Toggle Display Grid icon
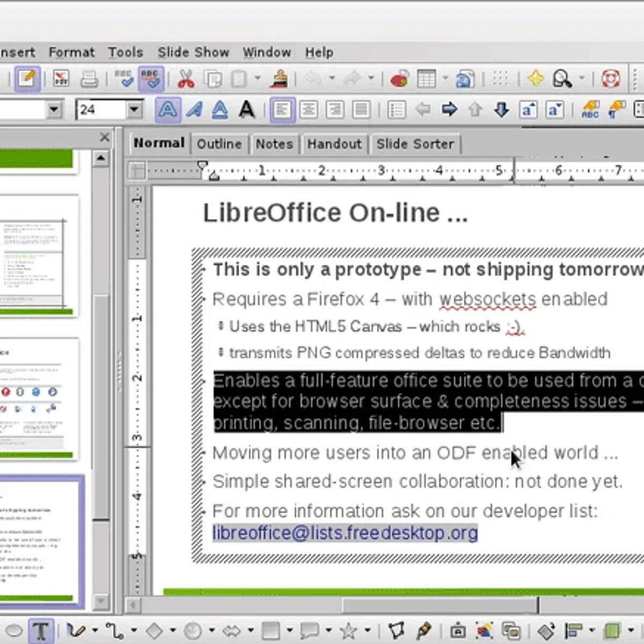This screenshot has height=644, width=644. tap(500, 79)
